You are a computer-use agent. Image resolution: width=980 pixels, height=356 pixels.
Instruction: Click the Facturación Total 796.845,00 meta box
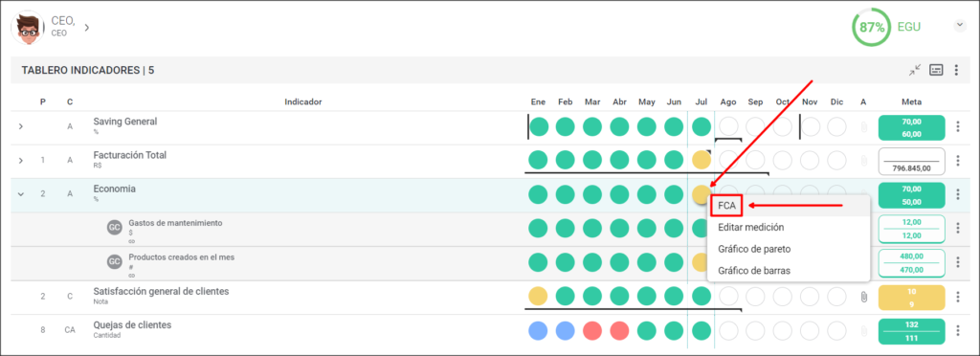tap(911, 161)
